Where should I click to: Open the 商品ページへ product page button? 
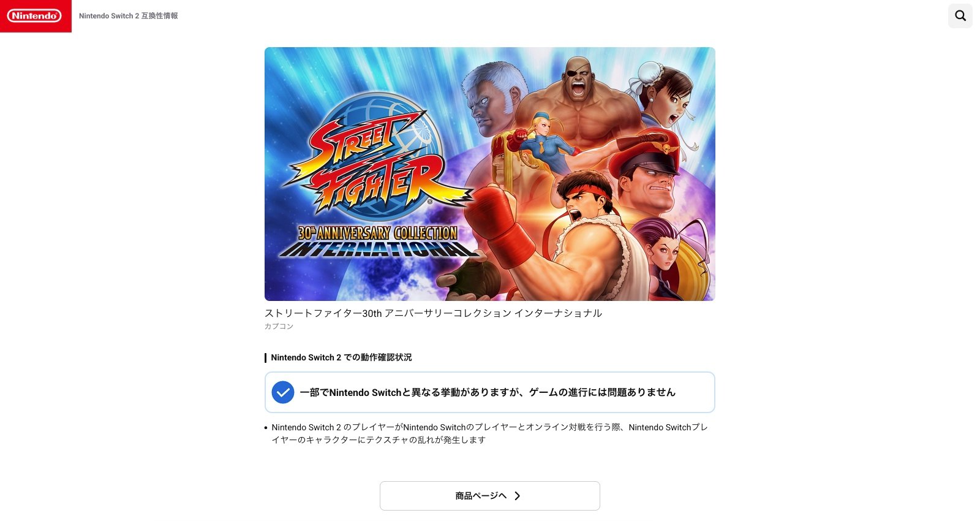coord(490,496)
